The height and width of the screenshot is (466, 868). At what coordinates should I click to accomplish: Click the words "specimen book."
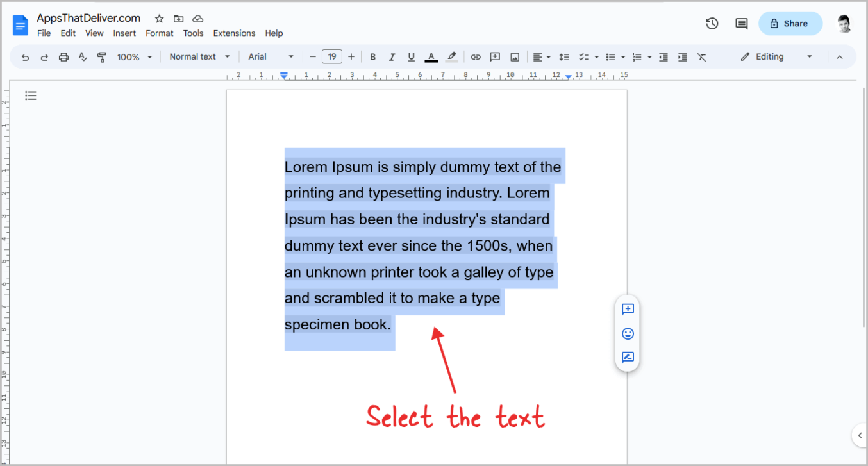(x=337, y=324)
